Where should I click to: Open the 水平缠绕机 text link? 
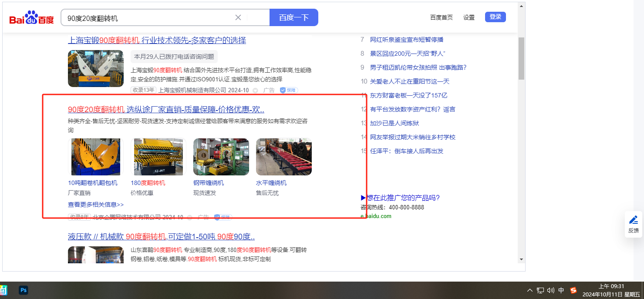click(271, 183)
